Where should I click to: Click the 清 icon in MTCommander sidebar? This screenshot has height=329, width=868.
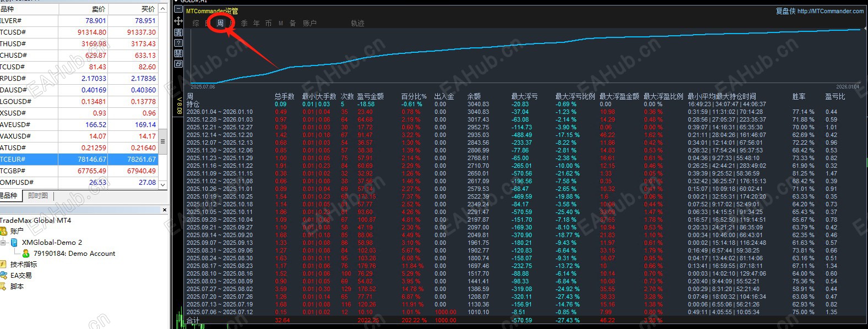pyautogui.click(x=178, y=32)
